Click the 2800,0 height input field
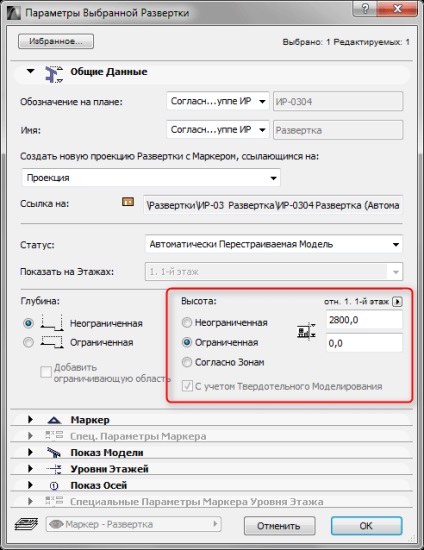The height and width of the screenshot is (550, 424). (364, 320)
